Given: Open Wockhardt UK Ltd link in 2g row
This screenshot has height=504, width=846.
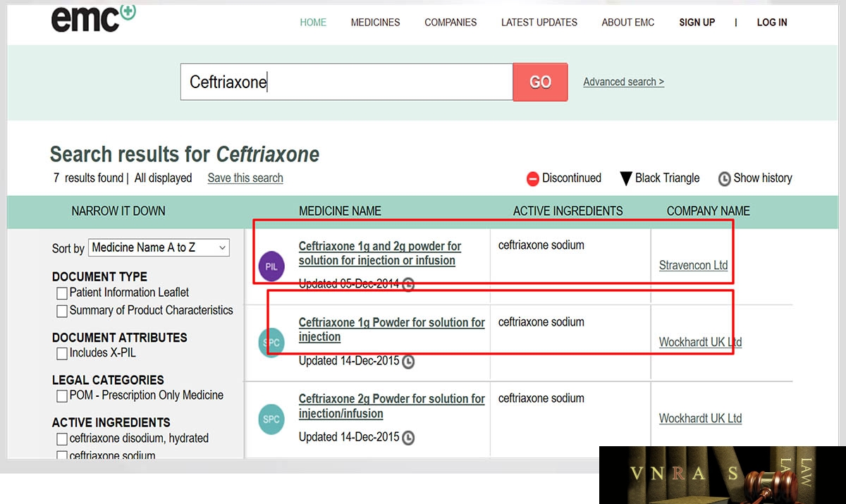Looking at the screenshot, I should coord(700,418).
